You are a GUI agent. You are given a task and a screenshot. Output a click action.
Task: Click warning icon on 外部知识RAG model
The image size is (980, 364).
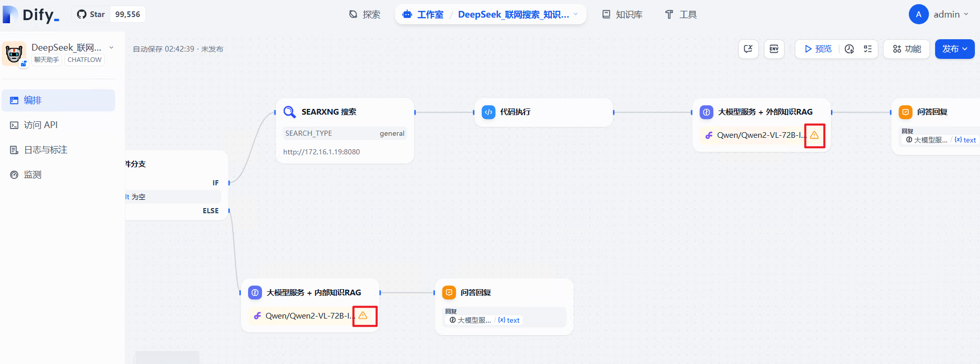[814, 135]
